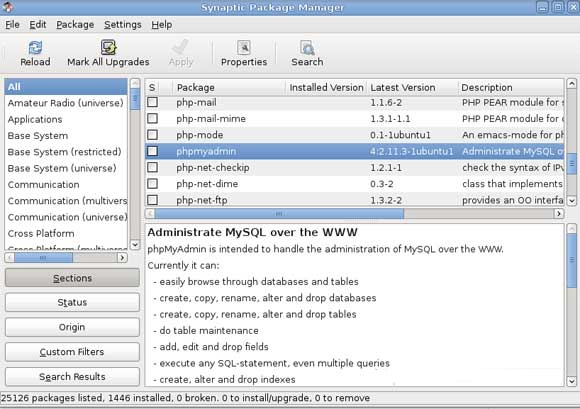This screenshot has width=580, height=409.
Task: Click the section list down arrow
Action: (135, 244)
